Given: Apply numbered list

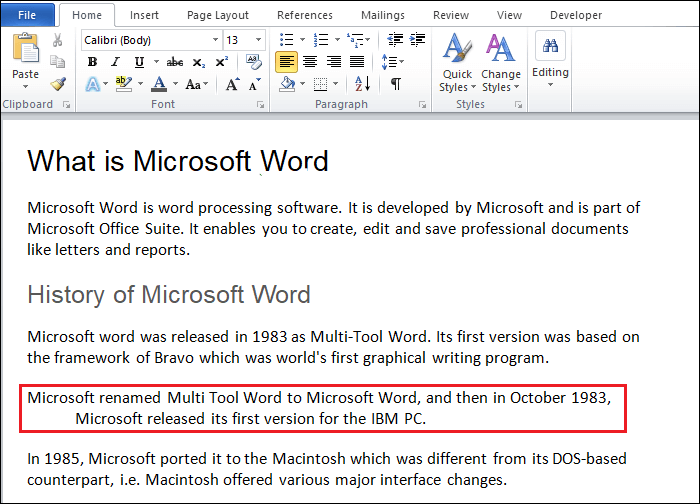Looking at the screenshot, I should tap(321, 40).
